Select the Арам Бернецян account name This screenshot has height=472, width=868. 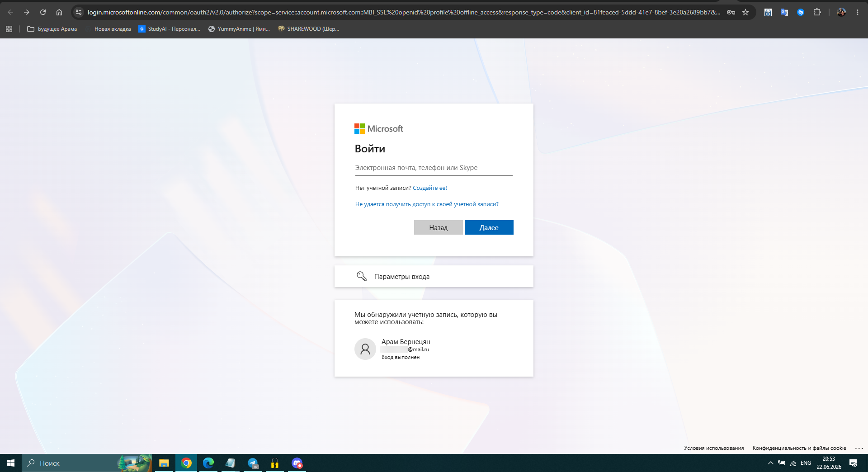pos(406,342)
